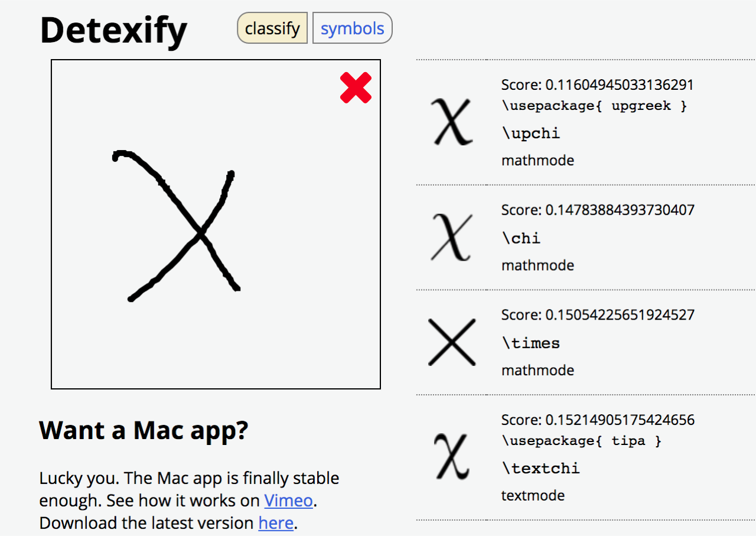Click 'mathmode' label under \chi
Image resolution: width=756 pixels, height=536 pixels.
[537, 265]
